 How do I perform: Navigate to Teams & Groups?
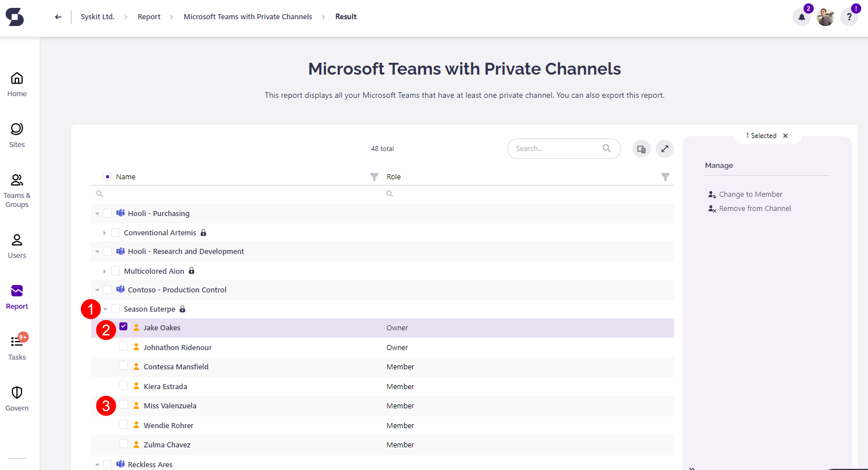pos(16,191)
